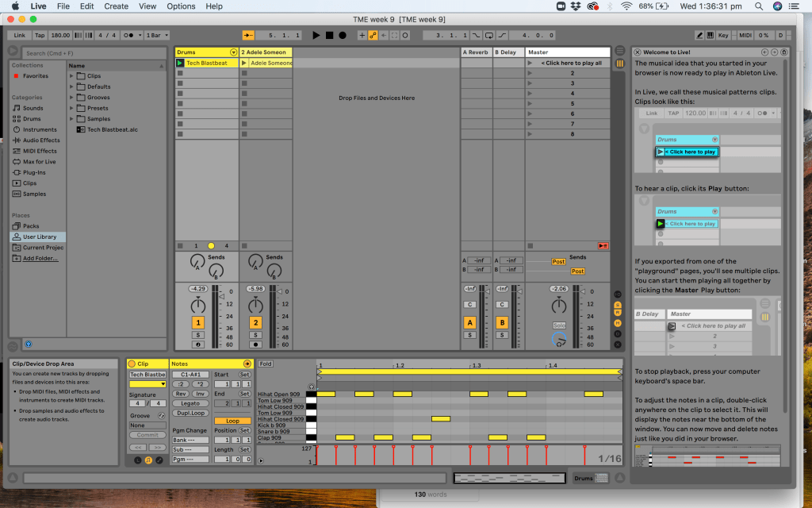812x508 pixels.
Task: Toggle MIDI editor headphone preview
Action: tap(311, 386)
